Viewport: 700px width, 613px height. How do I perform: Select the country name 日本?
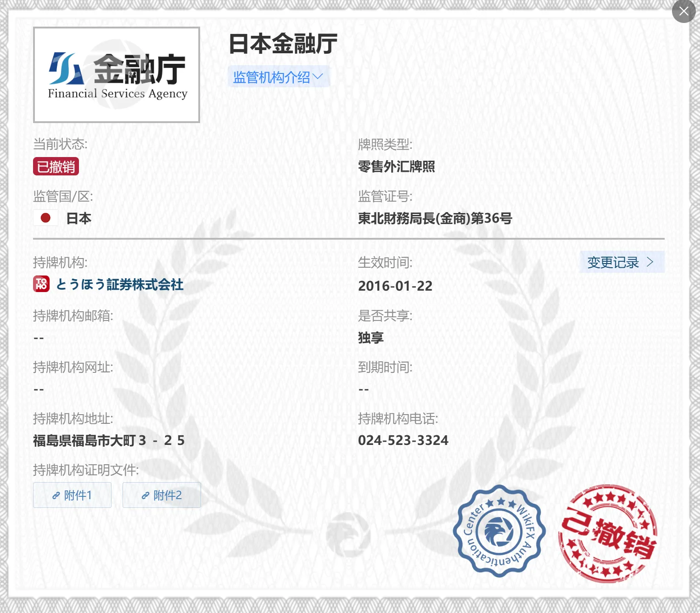click(78, 218)
